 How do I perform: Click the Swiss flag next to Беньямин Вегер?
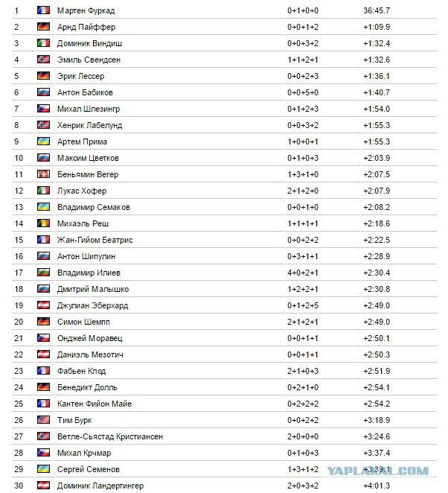(43, 174)
